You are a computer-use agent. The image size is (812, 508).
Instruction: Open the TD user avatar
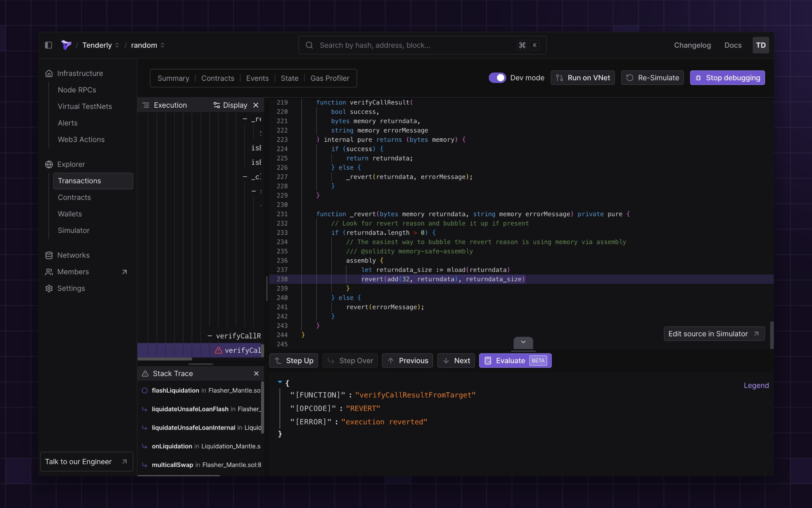[760, 45]
